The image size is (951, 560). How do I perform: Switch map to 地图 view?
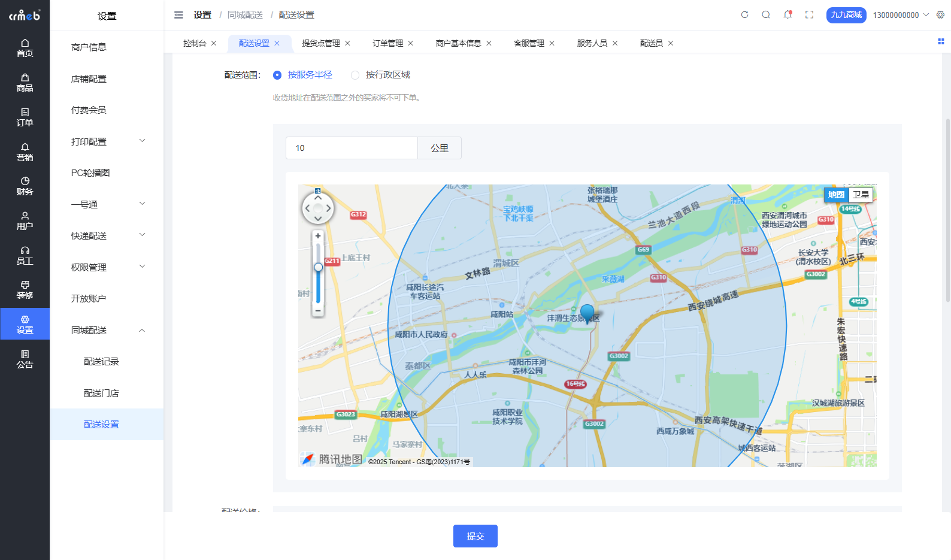pos(836,195)
